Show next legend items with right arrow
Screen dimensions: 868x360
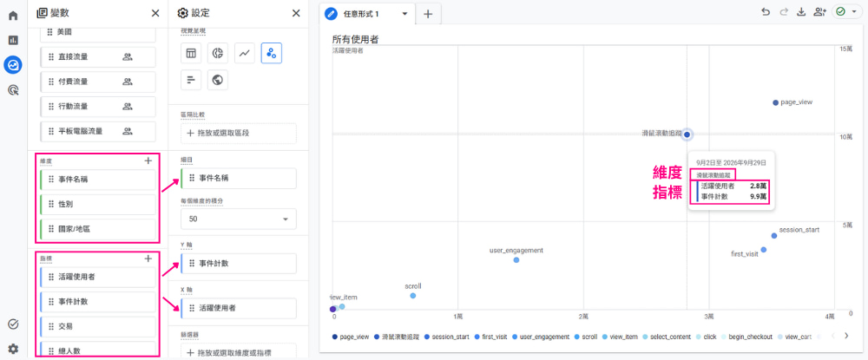pyautogui.click(x=845, y=336)
